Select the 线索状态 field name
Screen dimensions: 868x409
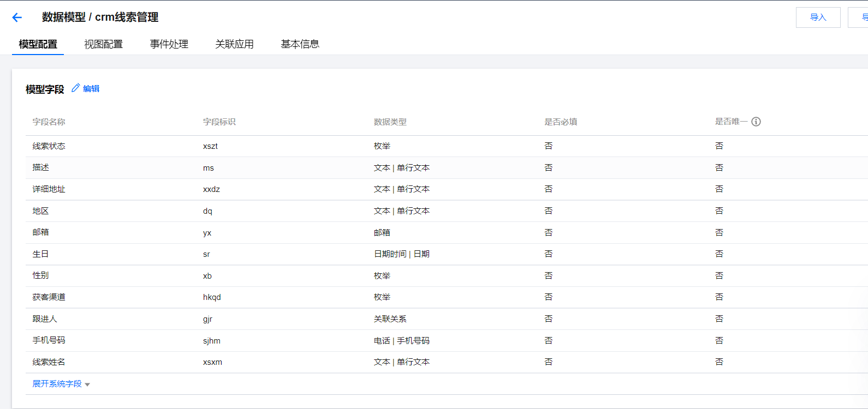[x=49, y=146]
